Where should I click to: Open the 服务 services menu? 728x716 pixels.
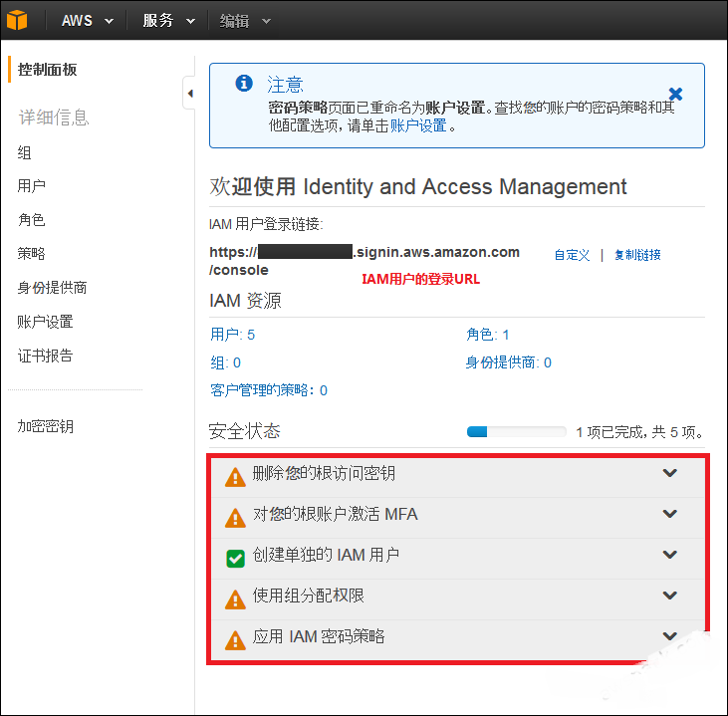(168, 21)
